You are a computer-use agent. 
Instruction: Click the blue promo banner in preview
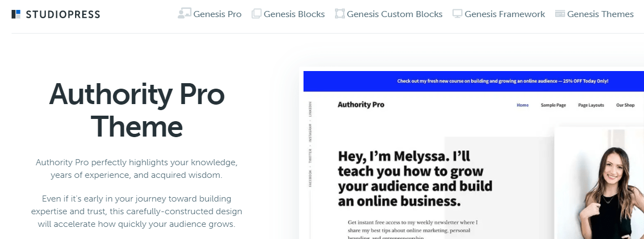click(x=502, y=81)
